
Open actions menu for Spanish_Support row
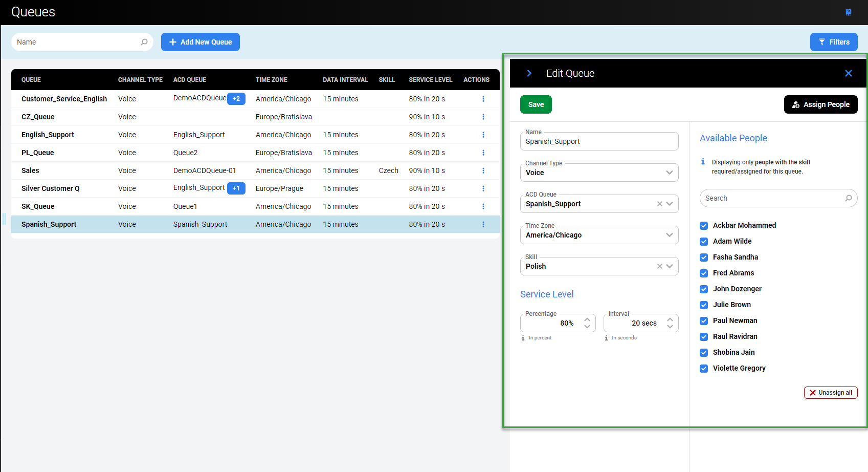pyautogui.click(x=483, y=224)
